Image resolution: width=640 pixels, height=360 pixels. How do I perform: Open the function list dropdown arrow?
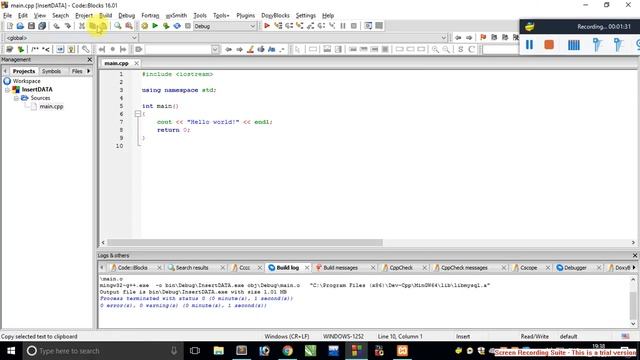coord(444,38)
